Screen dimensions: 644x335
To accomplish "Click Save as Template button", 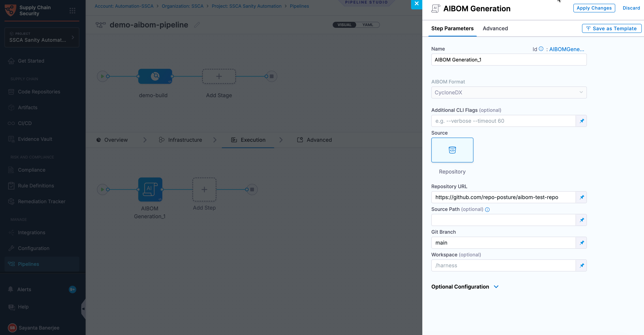I will coord(611,29).
